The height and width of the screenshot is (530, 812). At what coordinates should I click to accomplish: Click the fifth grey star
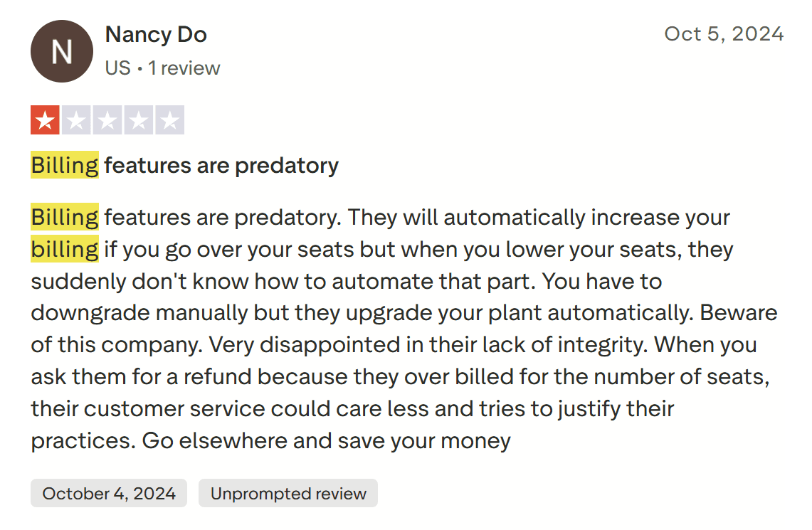point(170,120)
